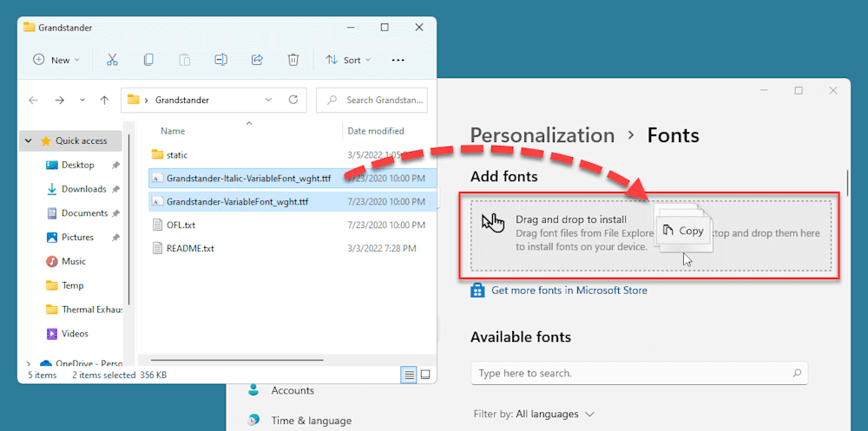Open the Temp folder in the navigation pane
Image resolution: width=868 pixels, height=431 pixels.
(x=73, y=285)
